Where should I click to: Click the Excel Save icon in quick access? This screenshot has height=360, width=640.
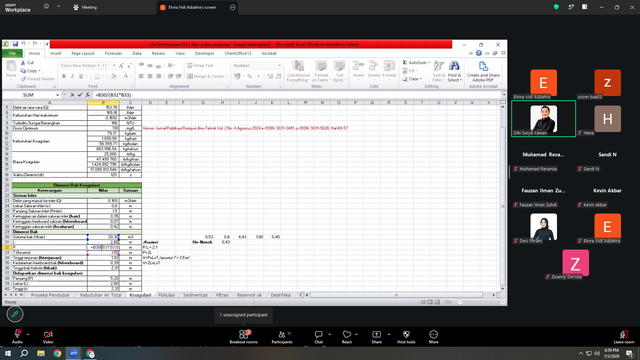15,44
